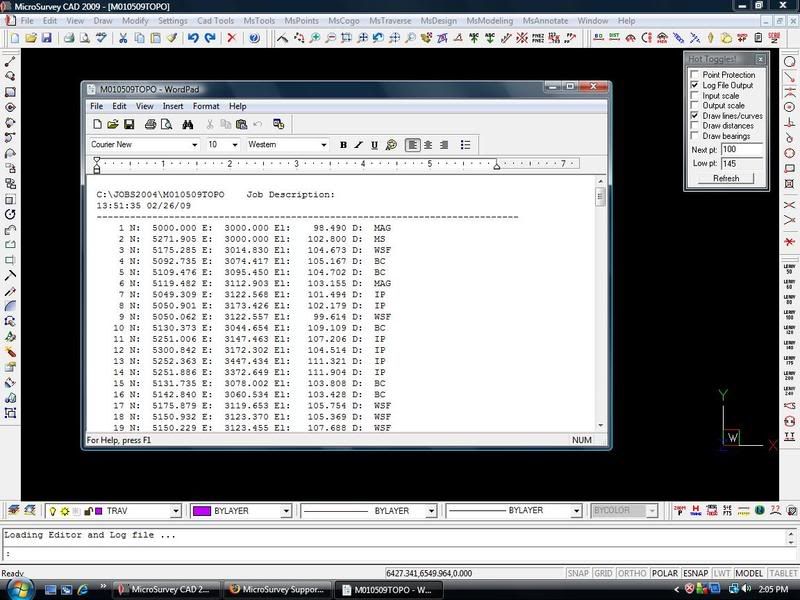Expand the BYLAYER lineweight dropdown
The image size is (800, 600).
point(576,511)
